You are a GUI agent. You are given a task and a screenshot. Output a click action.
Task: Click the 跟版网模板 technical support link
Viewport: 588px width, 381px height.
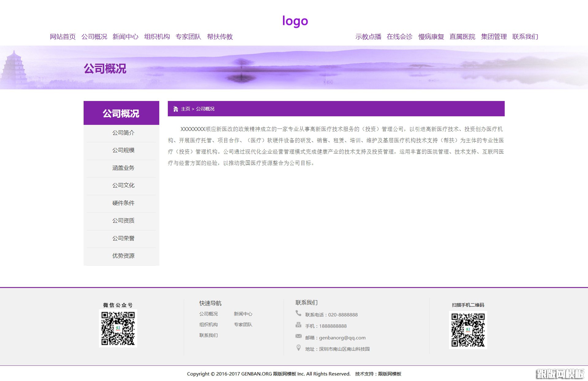point(390,374)
